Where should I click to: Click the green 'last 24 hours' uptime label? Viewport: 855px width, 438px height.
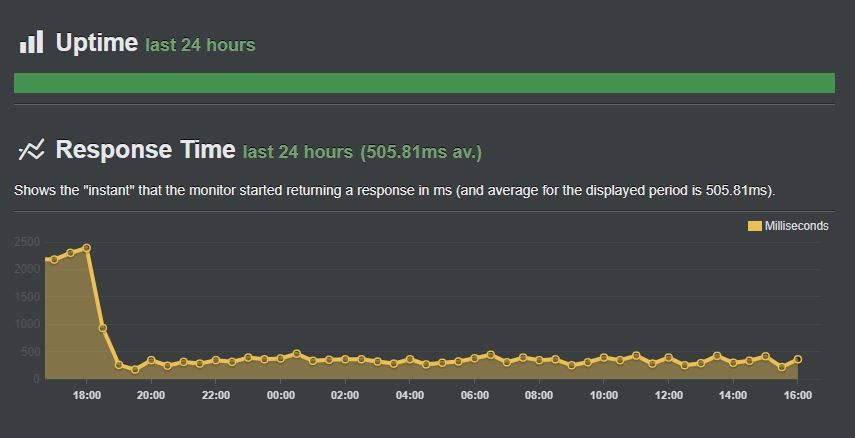(200, 45)
